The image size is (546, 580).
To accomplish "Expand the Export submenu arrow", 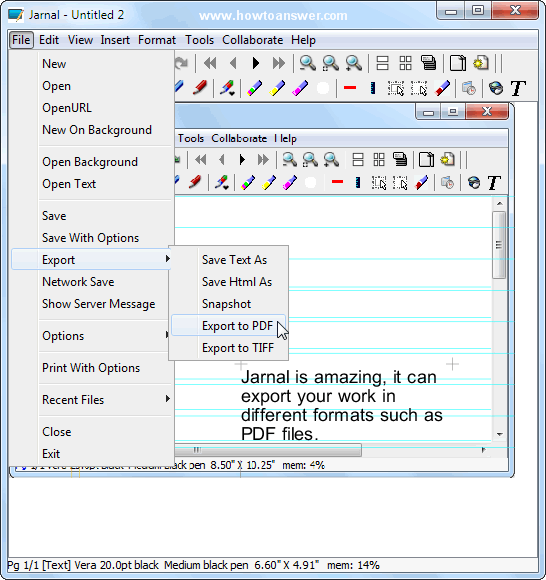I will (168, 259).
